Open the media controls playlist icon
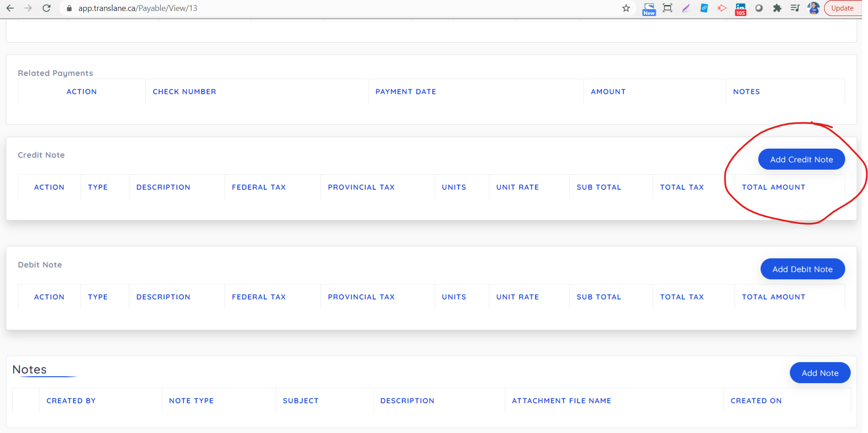868x433 pixels. click(795, 8)
